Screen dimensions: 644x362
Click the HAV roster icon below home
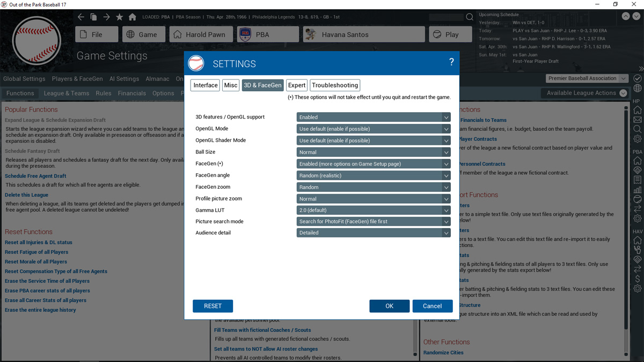pyautogui.click(x=638, y=250)
